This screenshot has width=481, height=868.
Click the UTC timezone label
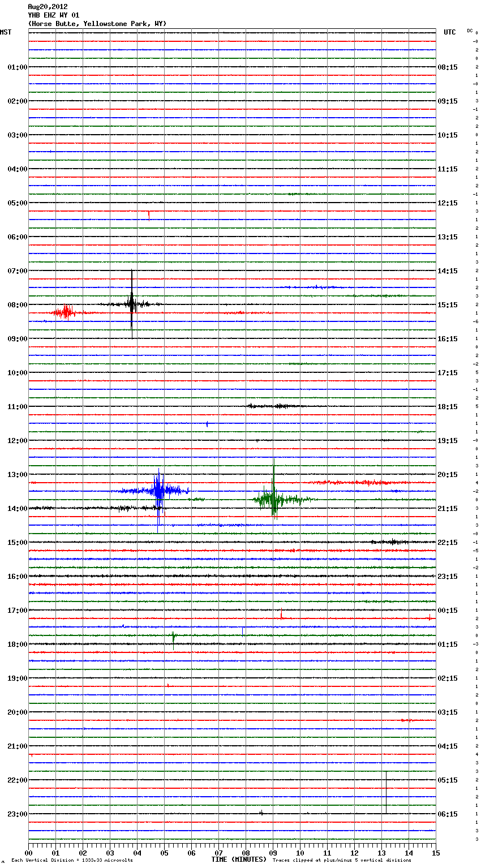pyautogui.click(x=449, y=32)
